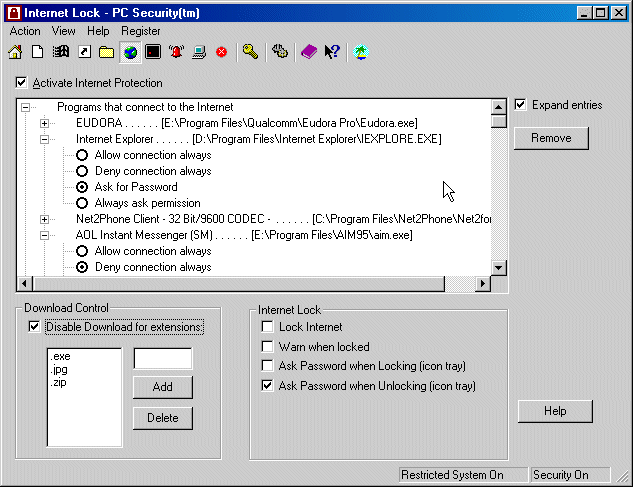Screen dimensions: 633x487
Task: Click horizontal scrollbar left arrow
Action: coord(25,283)
